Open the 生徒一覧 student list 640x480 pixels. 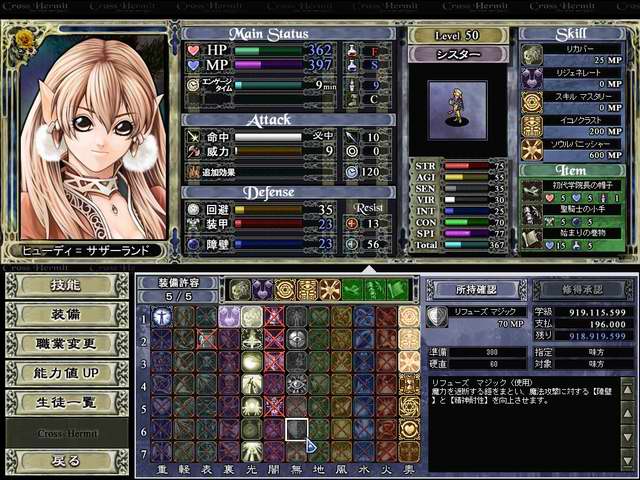pos(66,402)
